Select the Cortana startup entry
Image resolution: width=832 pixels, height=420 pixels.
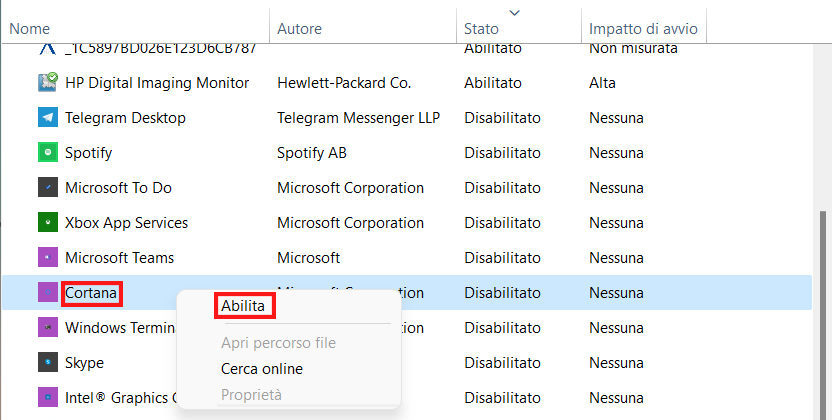[92, 293]
